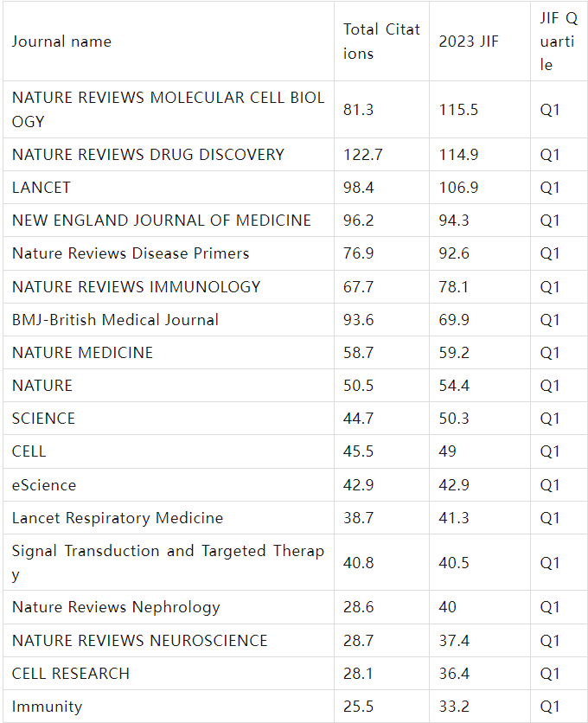Click the 122.7 total citations value
The height and width of the screenshot is (723, 588).
click(x=363, y=155)
